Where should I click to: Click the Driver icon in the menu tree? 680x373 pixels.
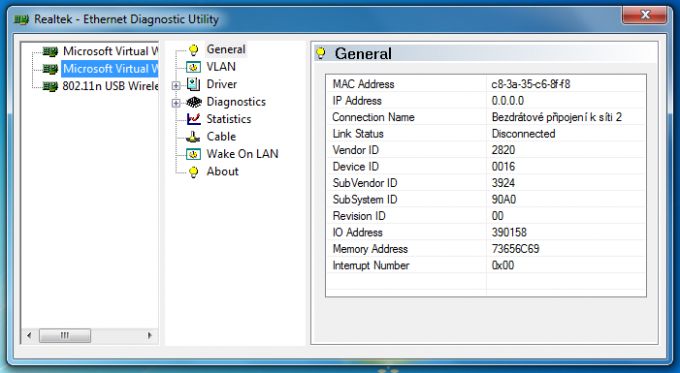pos(193,84)
